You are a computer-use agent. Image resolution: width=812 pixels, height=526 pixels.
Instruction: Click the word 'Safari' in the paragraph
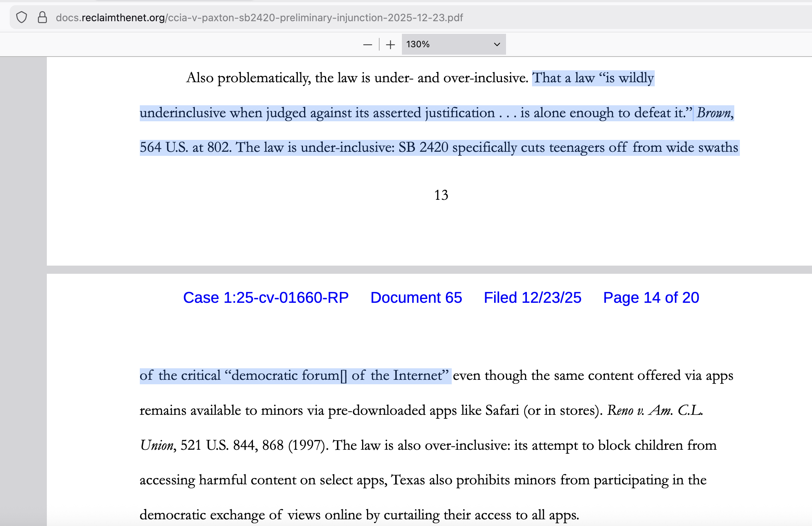point(502,410)
